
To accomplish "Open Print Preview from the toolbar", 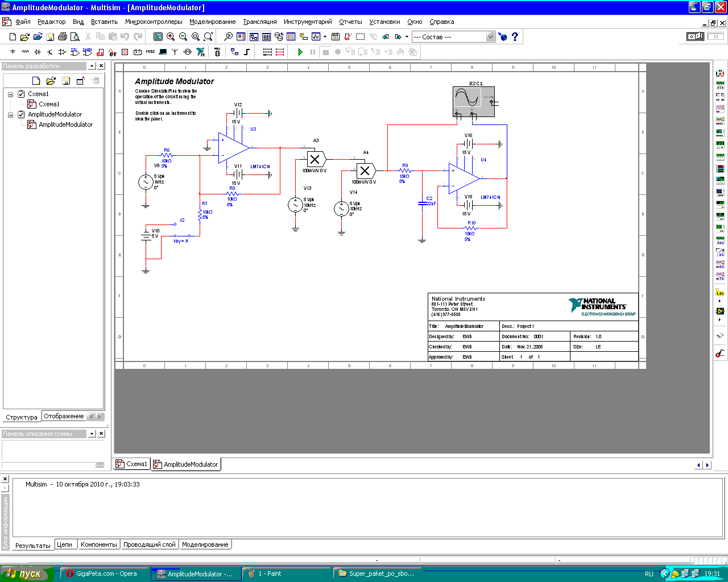I will pos(75,37).
